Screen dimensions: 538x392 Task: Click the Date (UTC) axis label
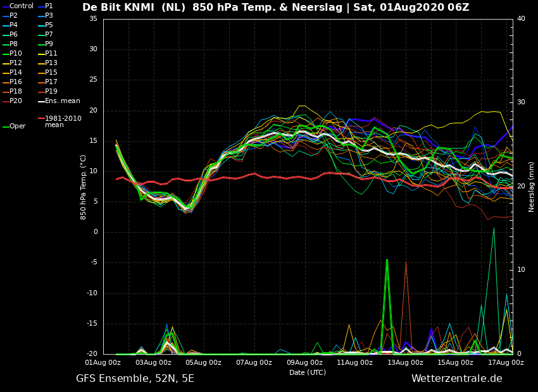pos(308,373)
